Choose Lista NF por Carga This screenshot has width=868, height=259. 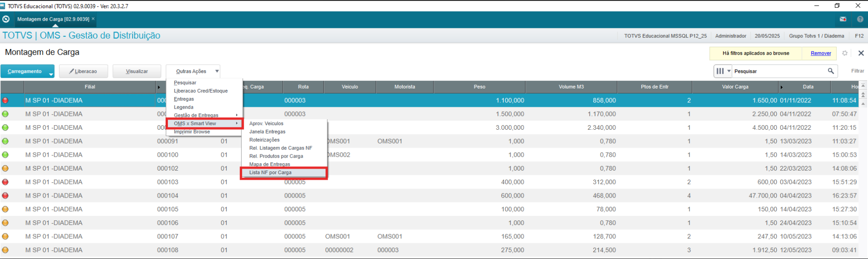[x=270, y=173]
